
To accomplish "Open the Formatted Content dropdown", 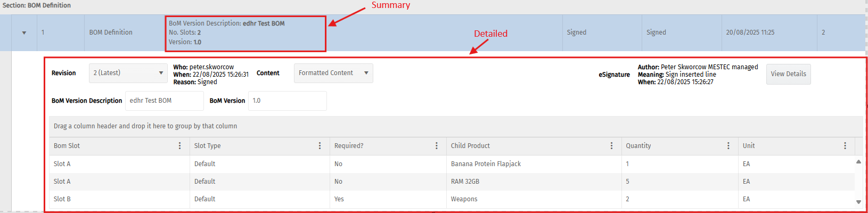I will tap(333, 73).
